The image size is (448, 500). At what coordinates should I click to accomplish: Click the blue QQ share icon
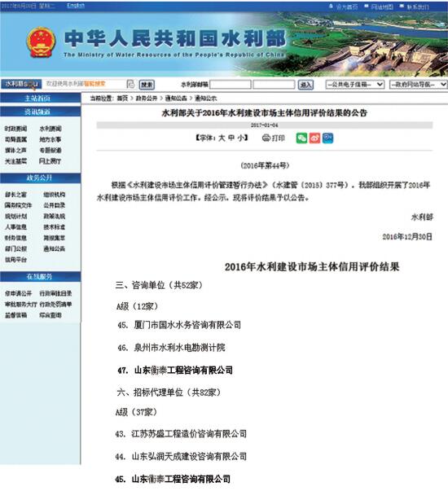[327, 138]
